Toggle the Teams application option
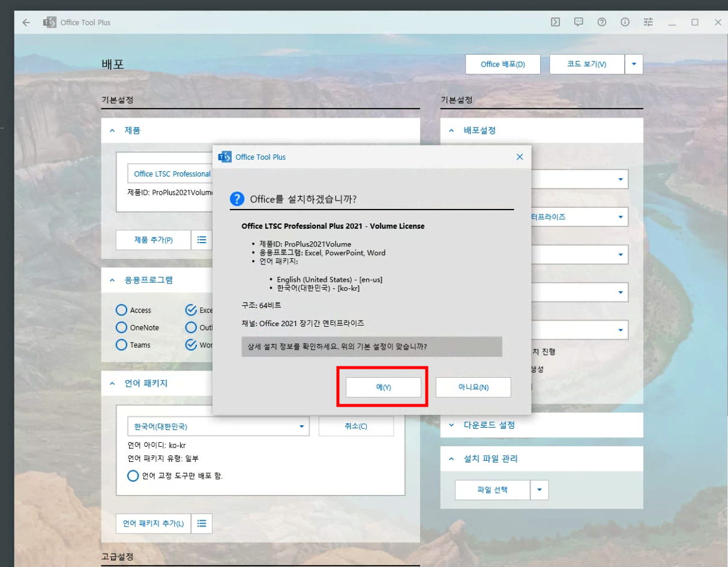Screen dimensions: 728x567 coord(133,345)
